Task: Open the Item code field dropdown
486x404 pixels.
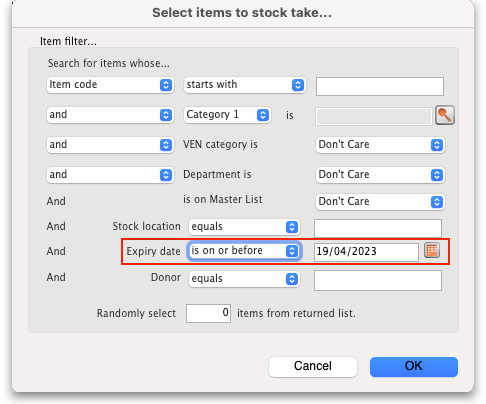Action: click(x=110, y=85)
